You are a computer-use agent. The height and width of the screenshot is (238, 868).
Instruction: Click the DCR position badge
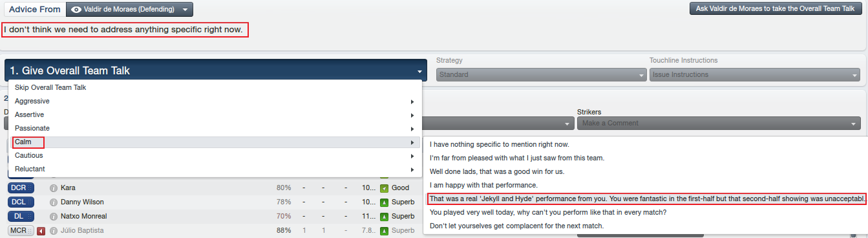pos(21,188)
